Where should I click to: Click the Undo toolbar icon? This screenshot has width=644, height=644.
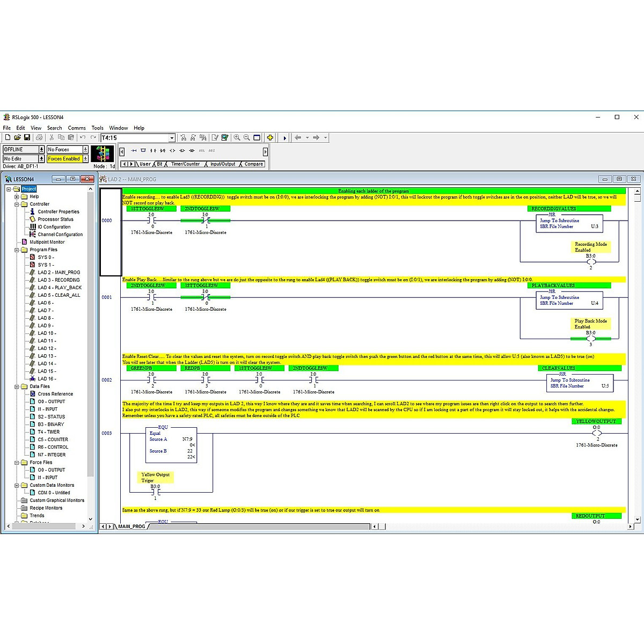pos(82,137)
